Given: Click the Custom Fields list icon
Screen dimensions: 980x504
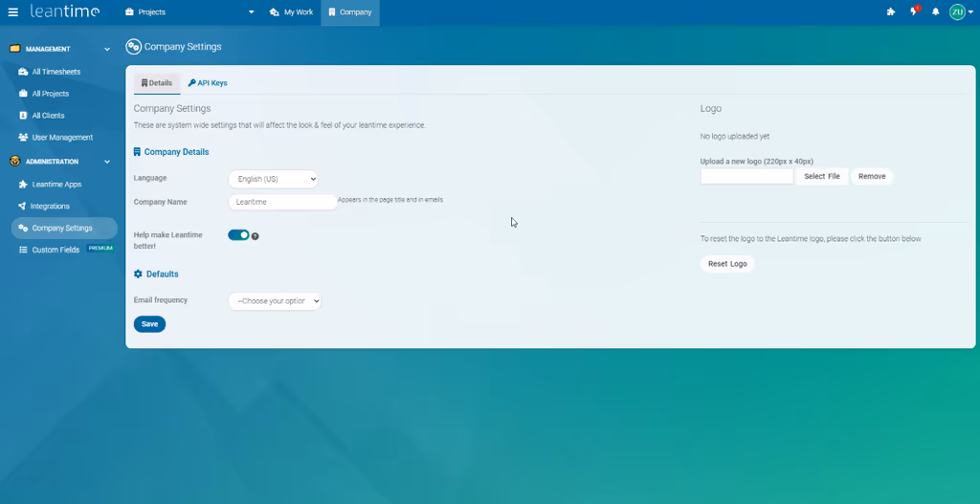Looking at the screenshot, I should tap(23, 250).
